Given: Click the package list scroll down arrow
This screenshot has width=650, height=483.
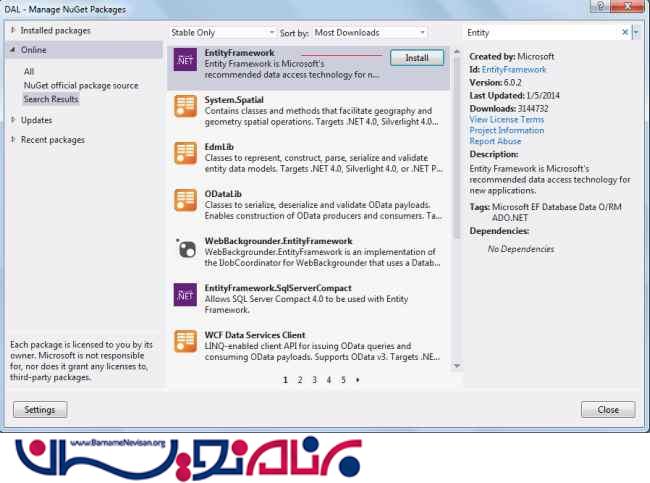Looking at the screenshot, I should pos(457,366).
